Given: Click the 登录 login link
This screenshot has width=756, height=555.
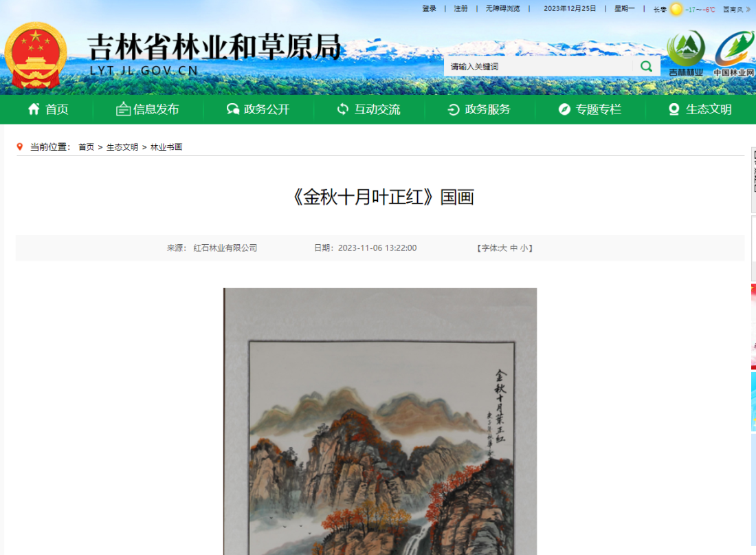Looking at the screenshot, I should click(429, 9).
